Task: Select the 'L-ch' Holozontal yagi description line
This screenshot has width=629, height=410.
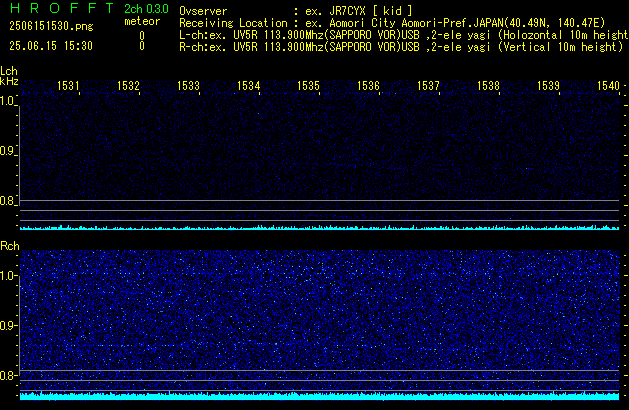Action: 403,35
